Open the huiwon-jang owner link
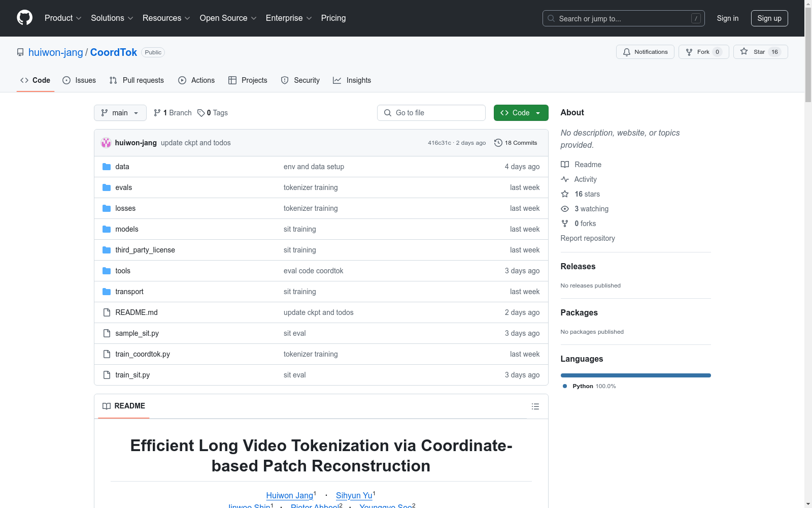Viewport: 812px width, 508px height. [x=56, y=52]
